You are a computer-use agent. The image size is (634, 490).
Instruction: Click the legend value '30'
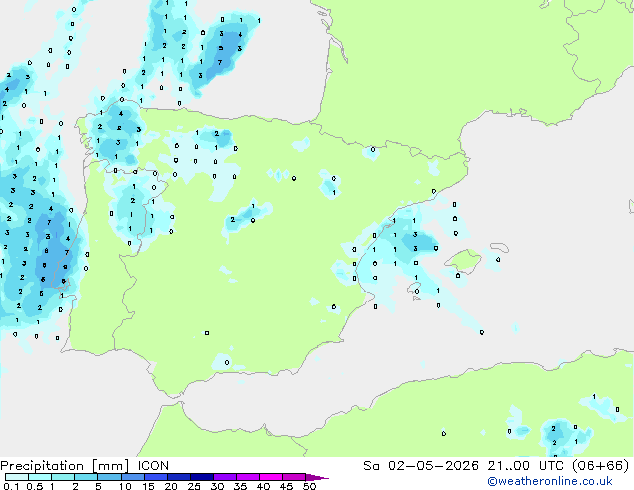tap(217, 486)
